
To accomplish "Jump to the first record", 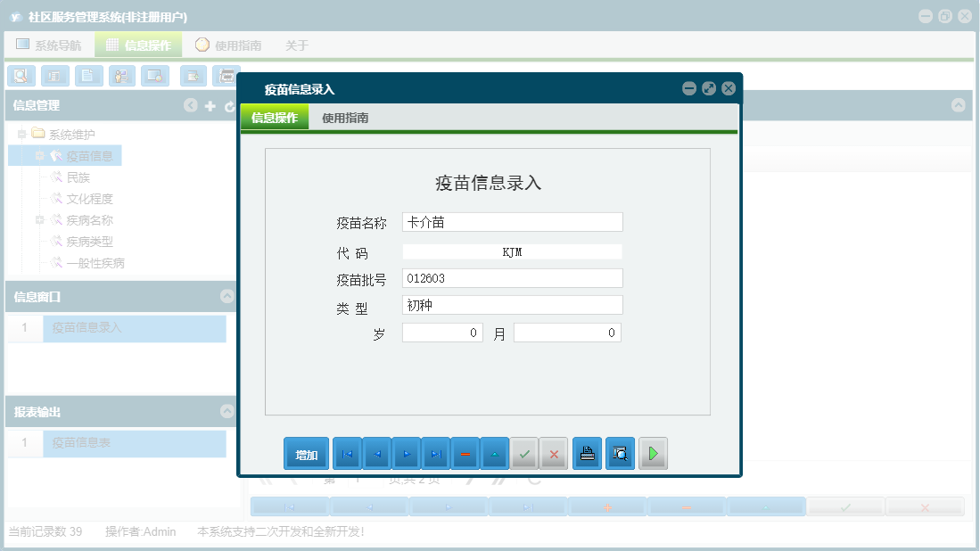I will 347,453.
